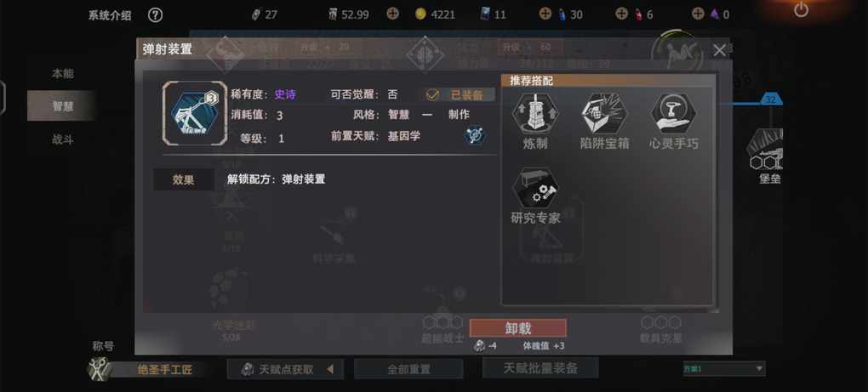Expand 天赋点获取 arrow button

[x=330, y=369]
